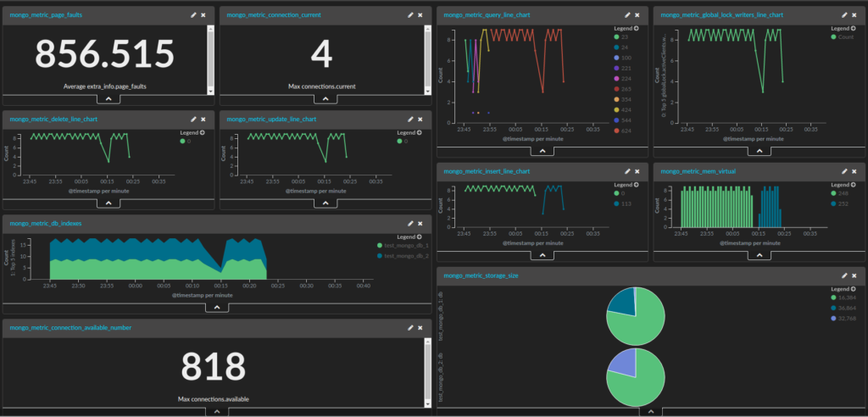Edit the mongo_metric_db_indexes panel with the pencil icon
The width and height of the screenshot is (868, 417).
pos(410,223)
